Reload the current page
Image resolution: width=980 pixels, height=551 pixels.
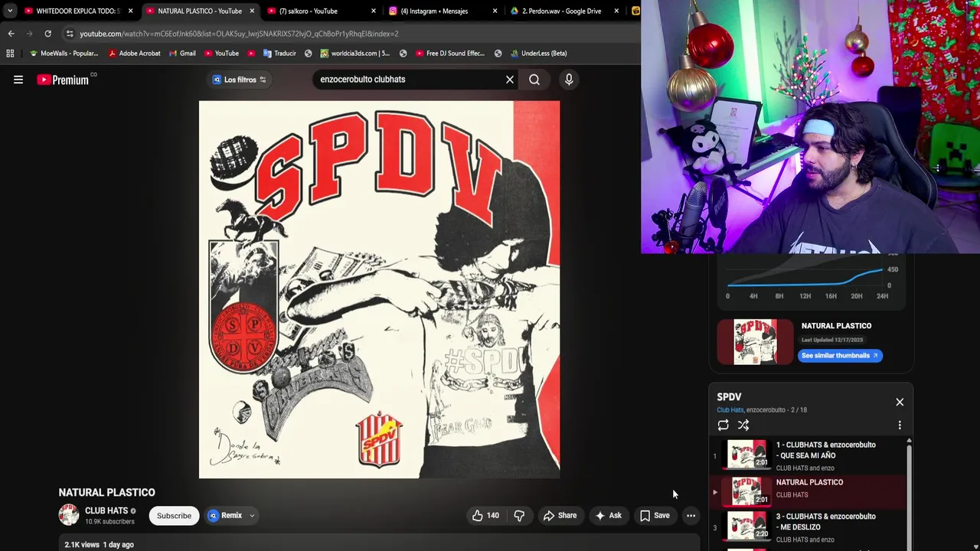pyautogui.click(x=47, y=34)
